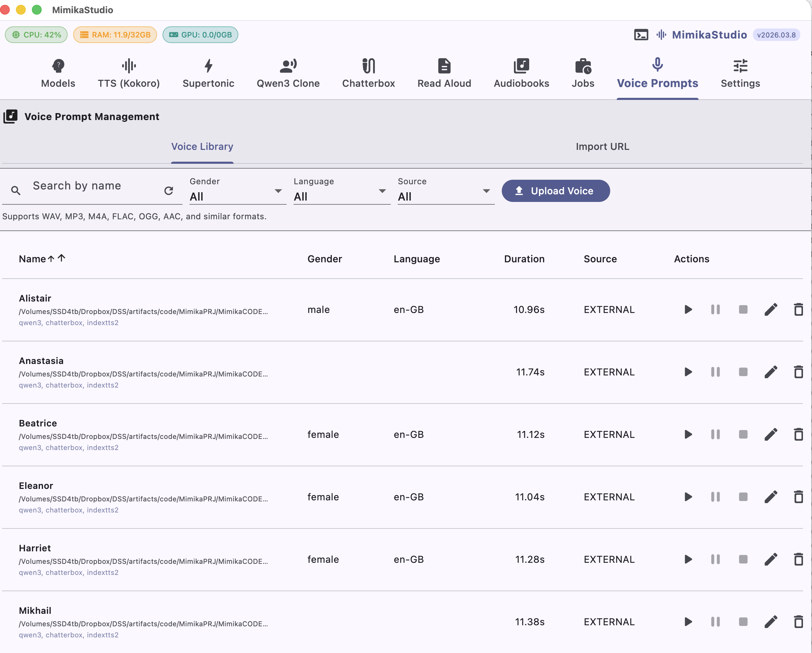The width and height of the screenshot is (812, 653).
Task: Play the Alistair voice sample
Action: (688, 309)
